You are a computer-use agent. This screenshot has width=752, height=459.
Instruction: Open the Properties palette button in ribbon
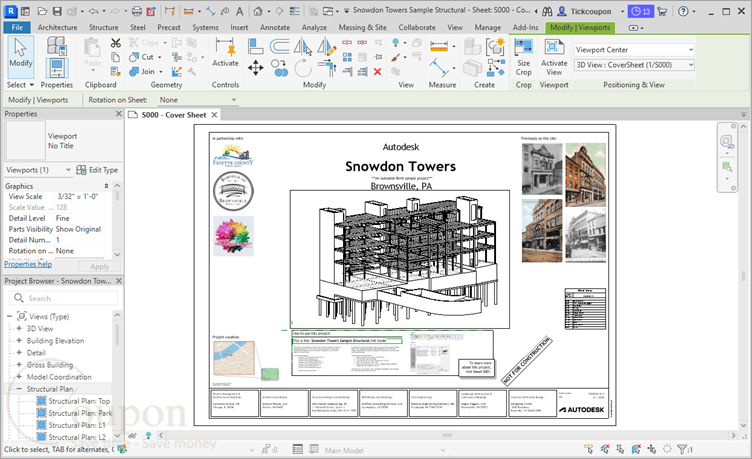point(57,67)
